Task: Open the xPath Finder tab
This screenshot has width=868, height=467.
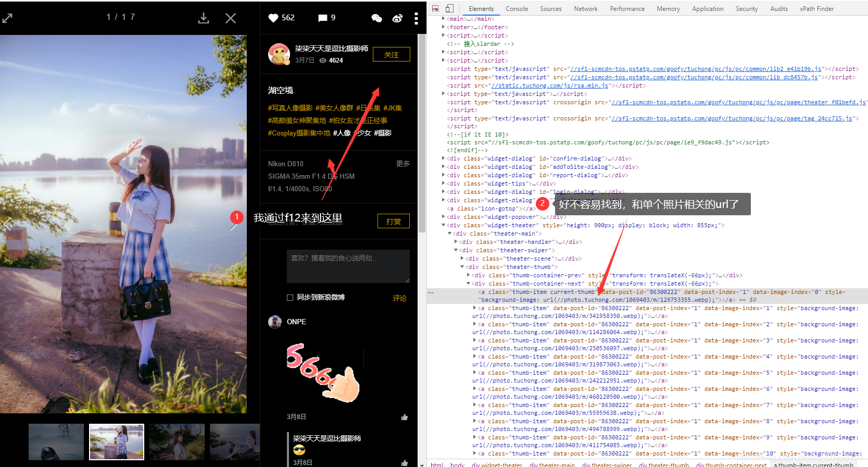Action: (x=817, y=8)
